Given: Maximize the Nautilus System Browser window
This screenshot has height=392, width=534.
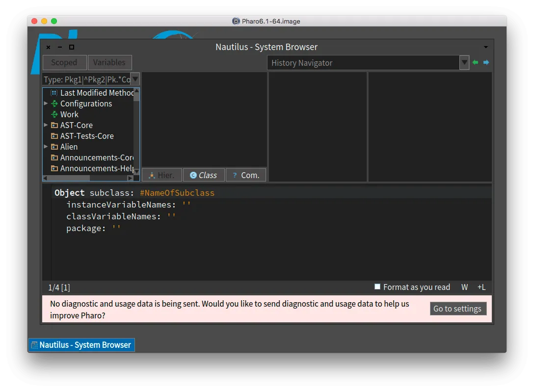Looking at the screenshot, I should (72, 47).
